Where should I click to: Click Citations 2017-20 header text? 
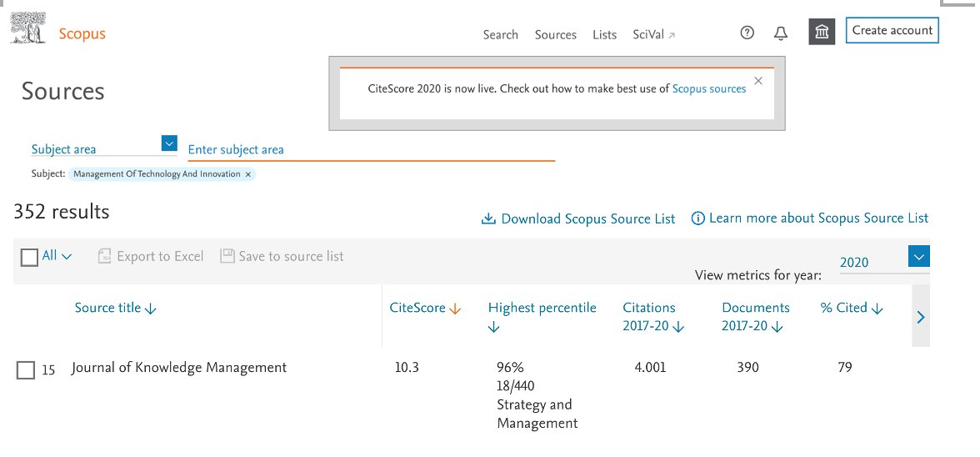point(648,316)
